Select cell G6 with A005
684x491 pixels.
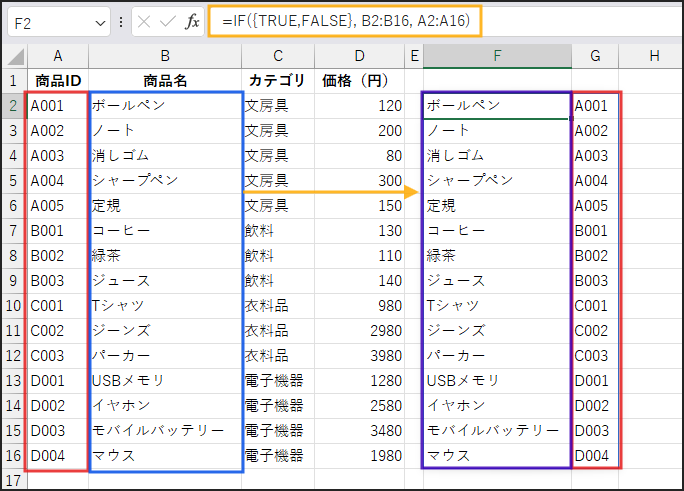595,206
